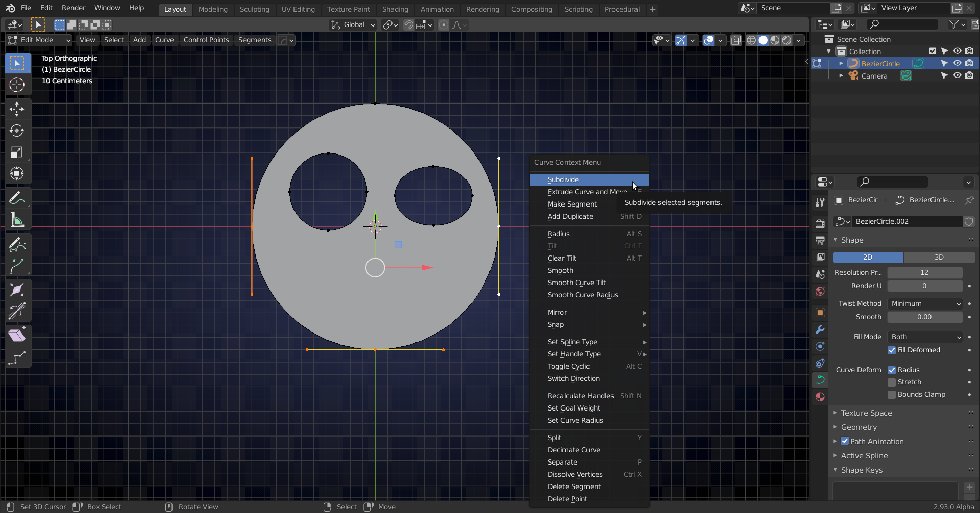Image resolution: width=980 pixels, height=513 pixels.
Task: Select the Cursor tool in left toolbar
Action: tap(17, 85)
